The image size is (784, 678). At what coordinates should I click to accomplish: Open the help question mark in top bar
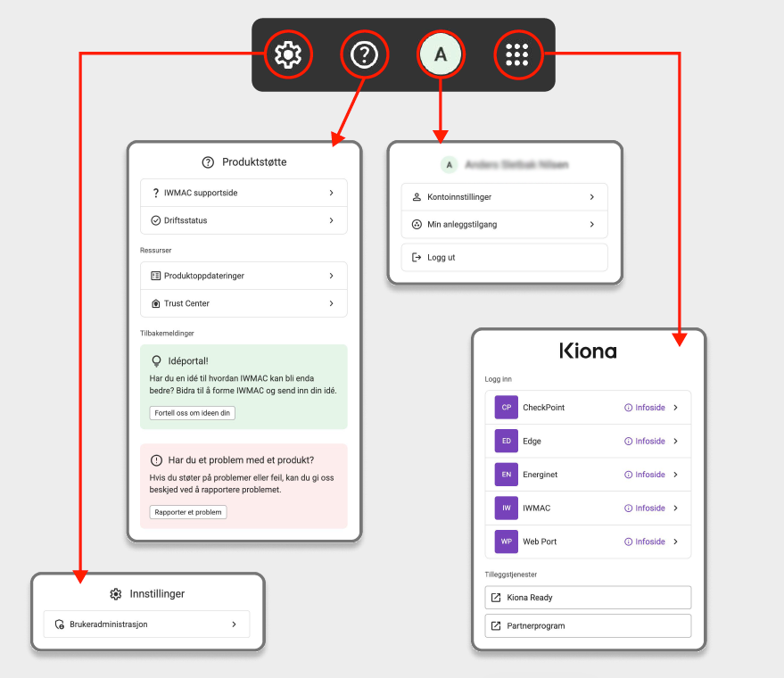365,54
